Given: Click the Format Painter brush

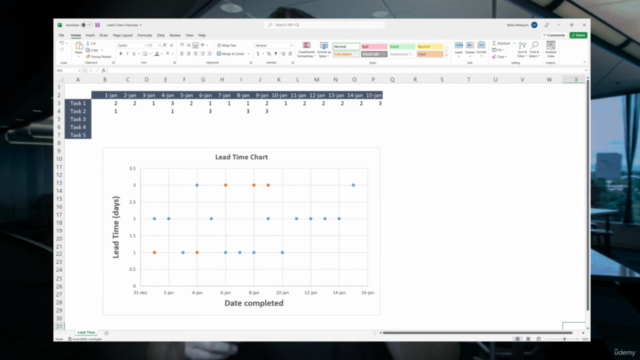Looking at the screenshot, I should (x=88, y=57).
